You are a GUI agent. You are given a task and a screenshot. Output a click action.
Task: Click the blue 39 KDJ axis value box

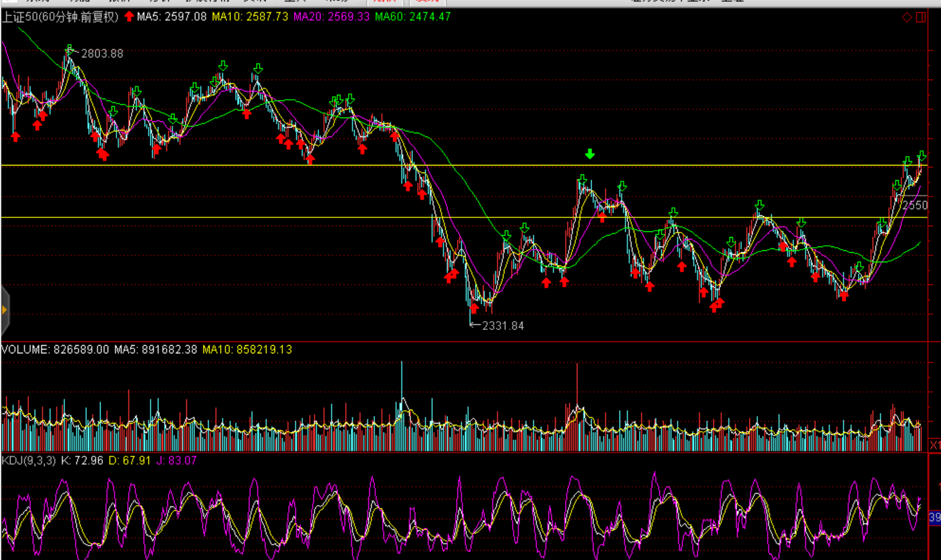[x=935, y=518]
